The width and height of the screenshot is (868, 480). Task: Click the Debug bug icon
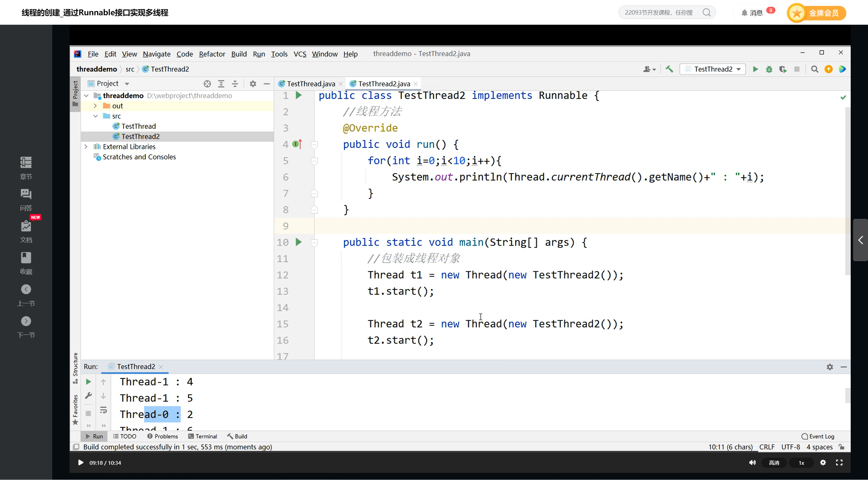769,69
